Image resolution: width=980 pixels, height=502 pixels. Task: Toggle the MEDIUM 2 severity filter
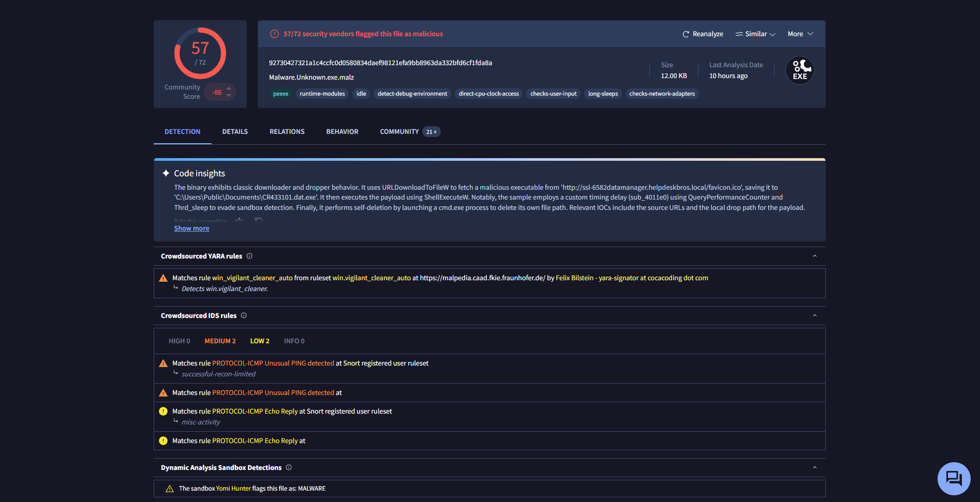pos(220,341)
